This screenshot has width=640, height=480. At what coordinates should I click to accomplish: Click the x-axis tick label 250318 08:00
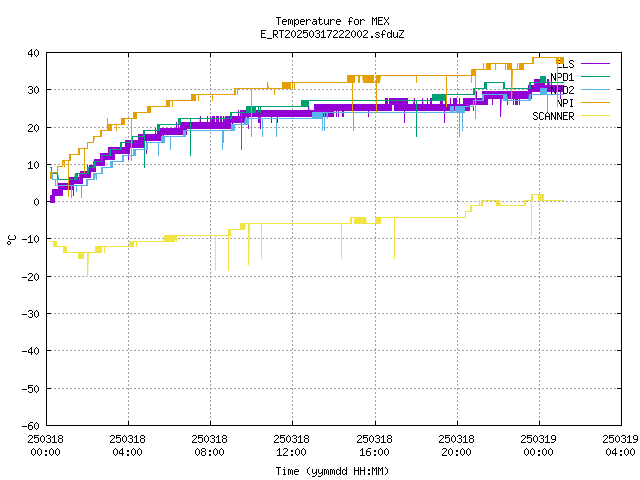[x=209, y=446]
